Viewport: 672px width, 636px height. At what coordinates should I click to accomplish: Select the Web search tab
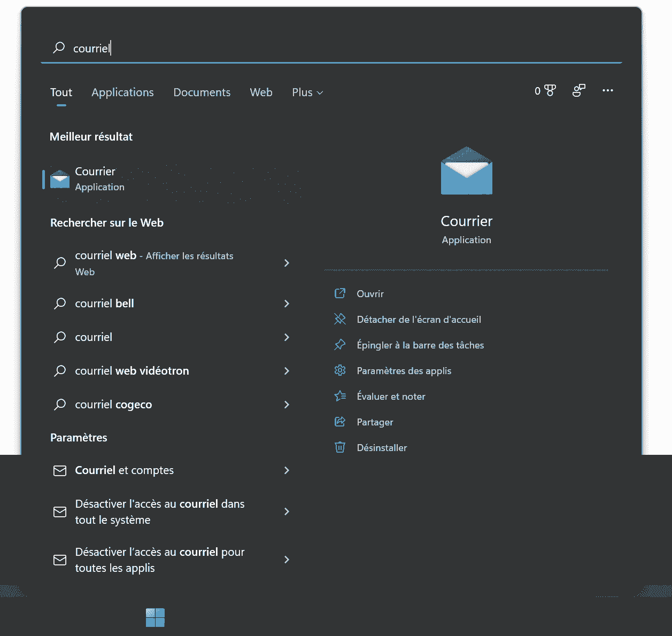coord(261,92)
